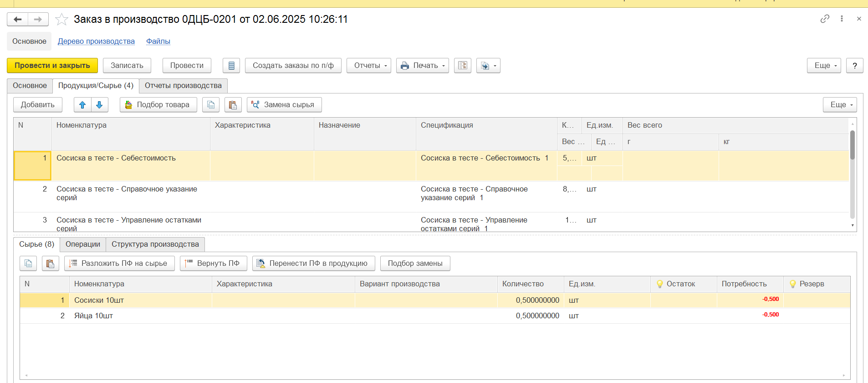Open the Операции tab

coord(83,244)
